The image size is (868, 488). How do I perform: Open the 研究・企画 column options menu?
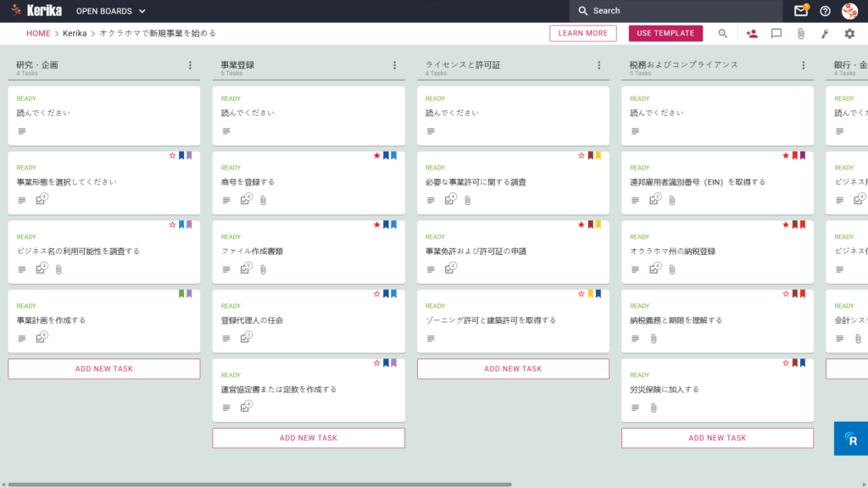coord(190,65)
